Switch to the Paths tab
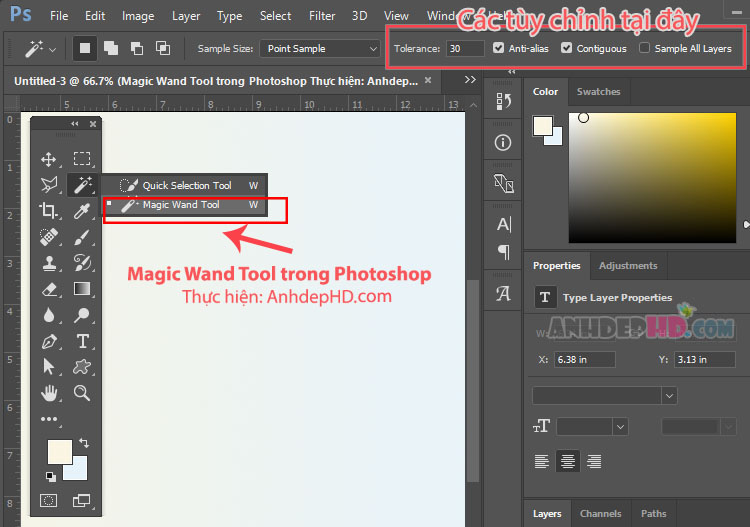 click(x=653, y=514)
